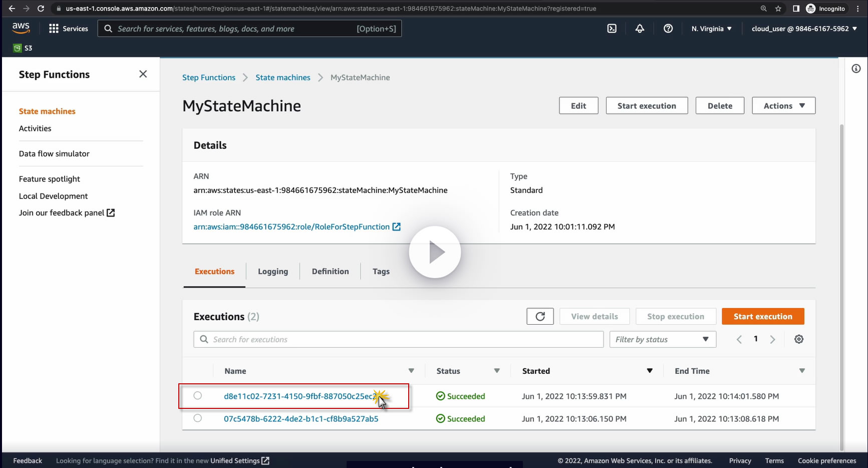Viewport: 868px width, 468px height.
Task: Switch to the Definition tab
Action: point(330,271)
